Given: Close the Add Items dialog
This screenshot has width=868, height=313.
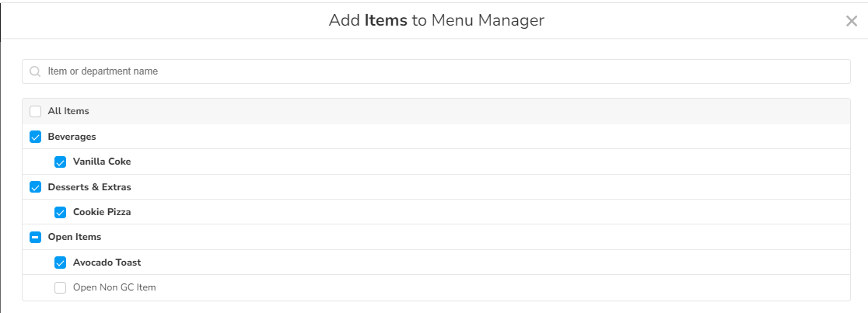Looking at the screenshot, I should click(x=851, y=21).
